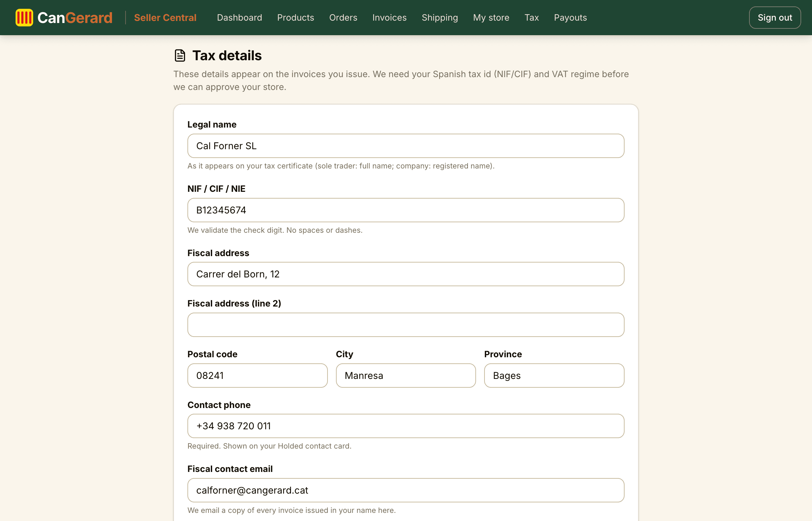
Task: Click into the NIF / CIF / NIE field
Action: [x=406, y=210]
